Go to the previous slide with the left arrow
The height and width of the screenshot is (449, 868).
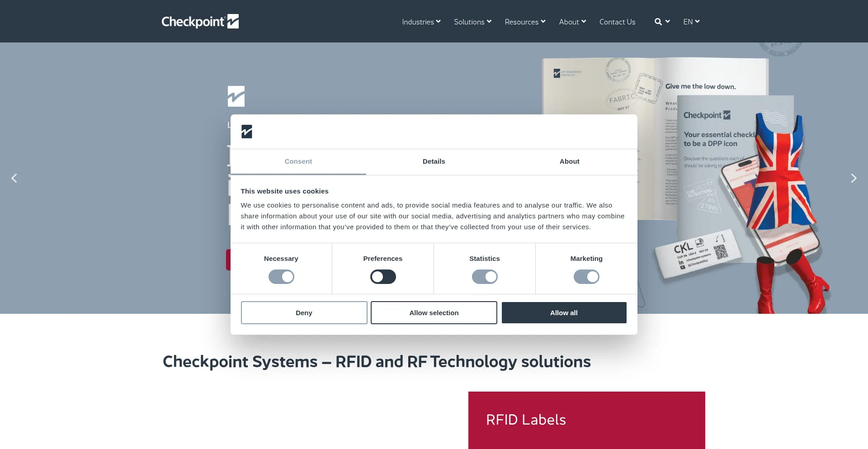click(x=14, y=178)
